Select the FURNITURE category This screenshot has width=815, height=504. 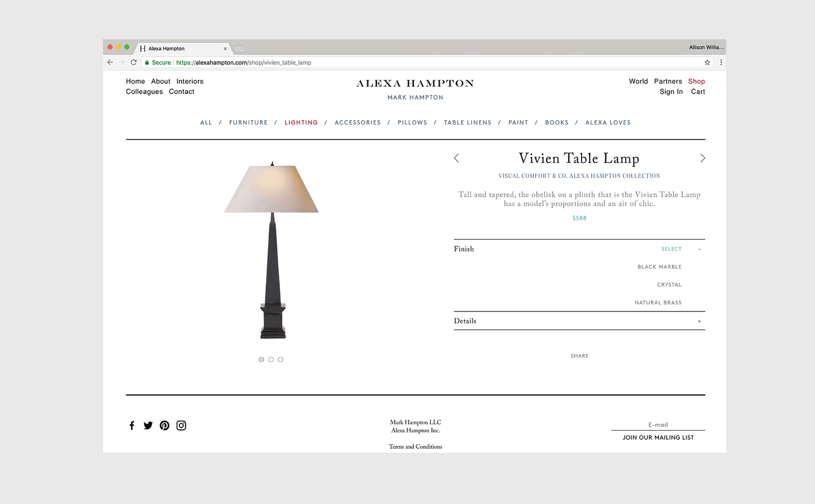tap(249, 123)
